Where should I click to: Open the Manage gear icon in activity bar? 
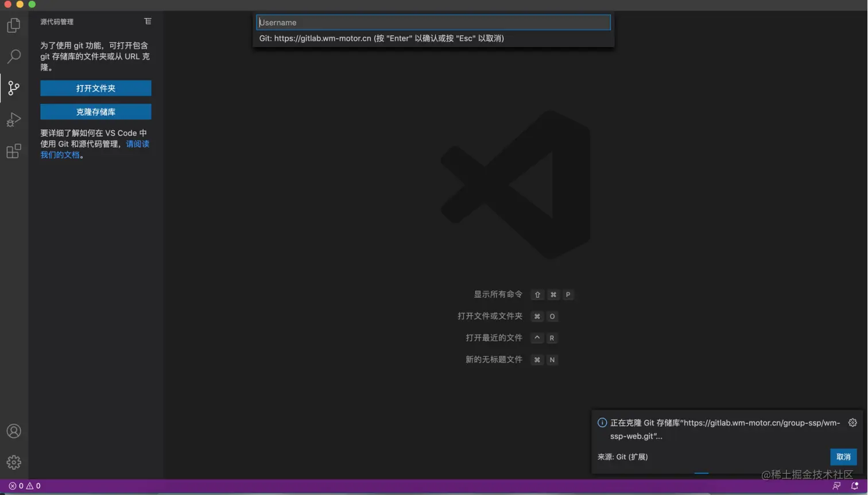14,462
